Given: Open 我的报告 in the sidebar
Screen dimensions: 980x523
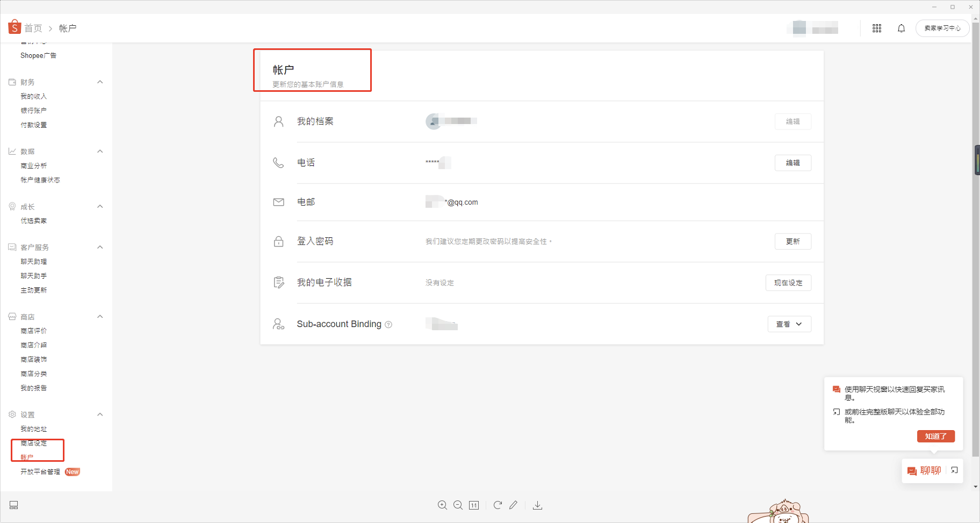Looking at the screenshot, I should tap(34, 388).
